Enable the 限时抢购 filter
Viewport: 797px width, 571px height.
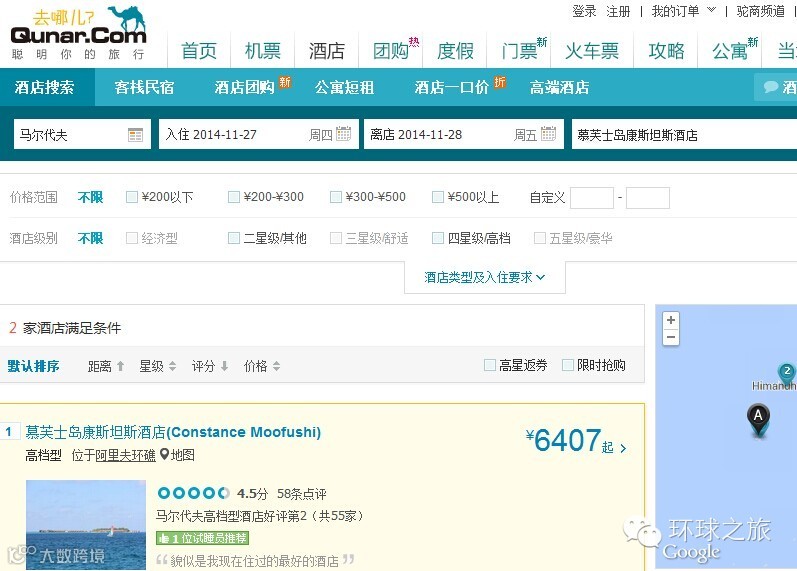(x=568, y=365)
